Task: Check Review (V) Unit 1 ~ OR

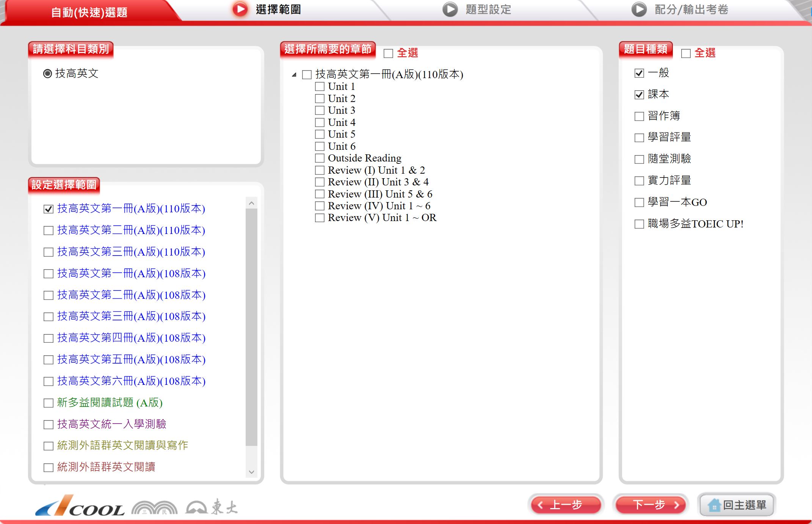Action: coord(320,218)
